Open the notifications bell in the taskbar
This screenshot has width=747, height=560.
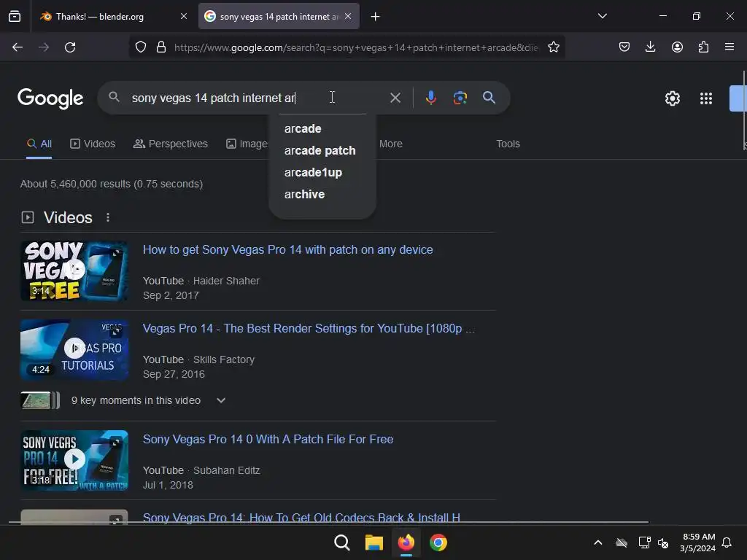(727, 542)
